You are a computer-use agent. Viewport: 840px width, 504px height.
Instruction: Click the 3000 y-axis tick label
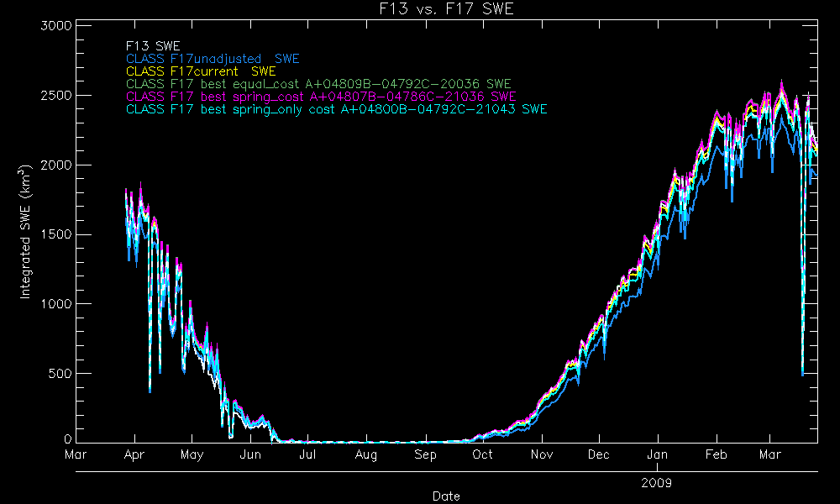coord(54,26)
